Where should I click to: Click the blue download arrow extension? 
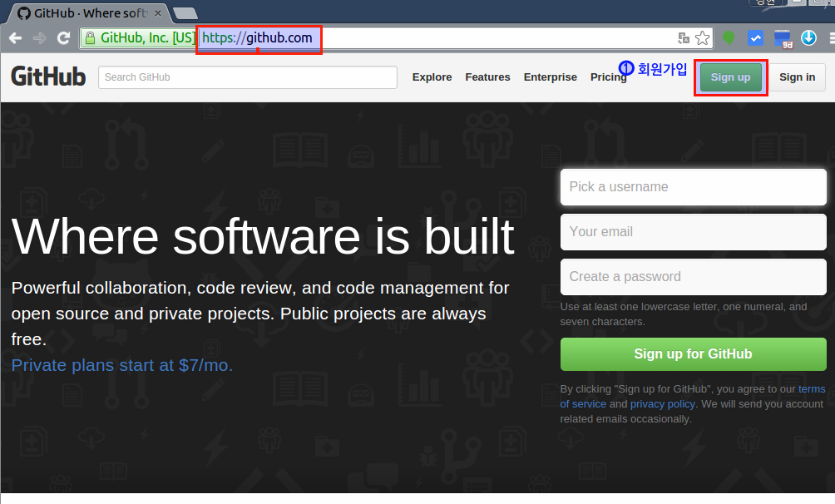pos(808,37)
